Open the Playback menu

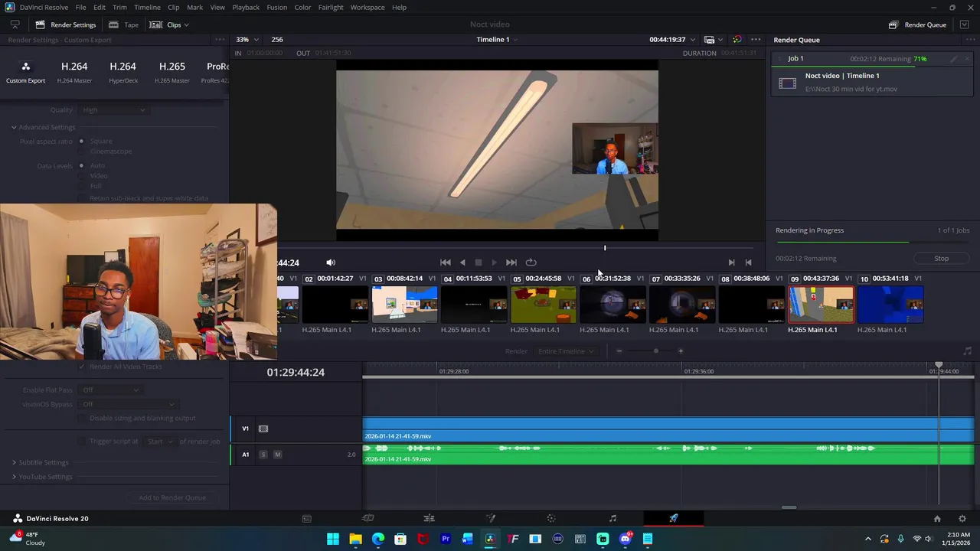tap(246, 7)
